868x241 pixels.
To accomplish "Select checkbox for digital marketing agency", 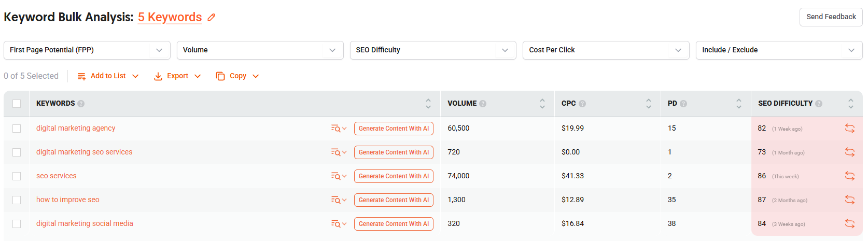I will pos(17,129).
